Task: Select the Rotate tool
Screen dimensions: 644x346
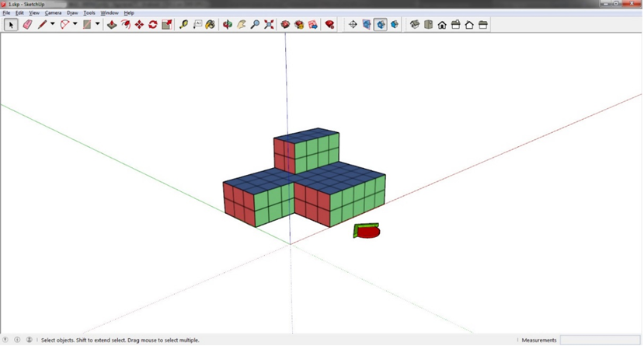Action: click(x=153, y=25)
